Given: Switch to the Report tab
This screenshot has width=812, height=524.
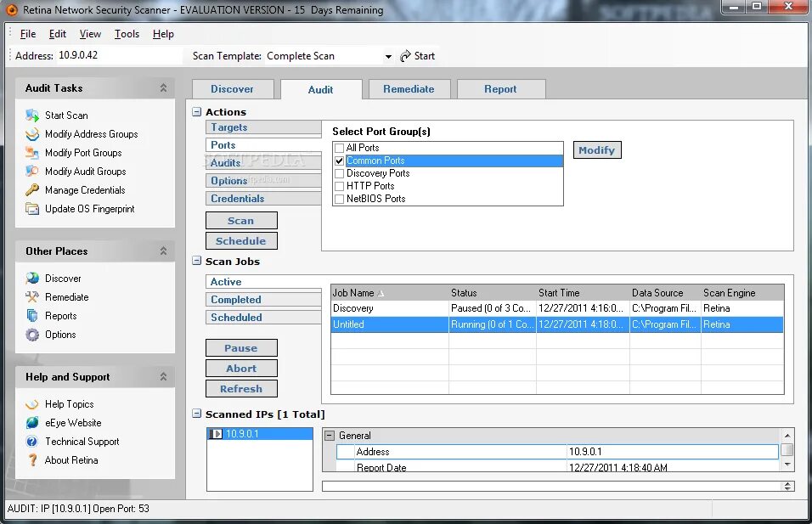Looking at the screenshot, I should point(501,89).
